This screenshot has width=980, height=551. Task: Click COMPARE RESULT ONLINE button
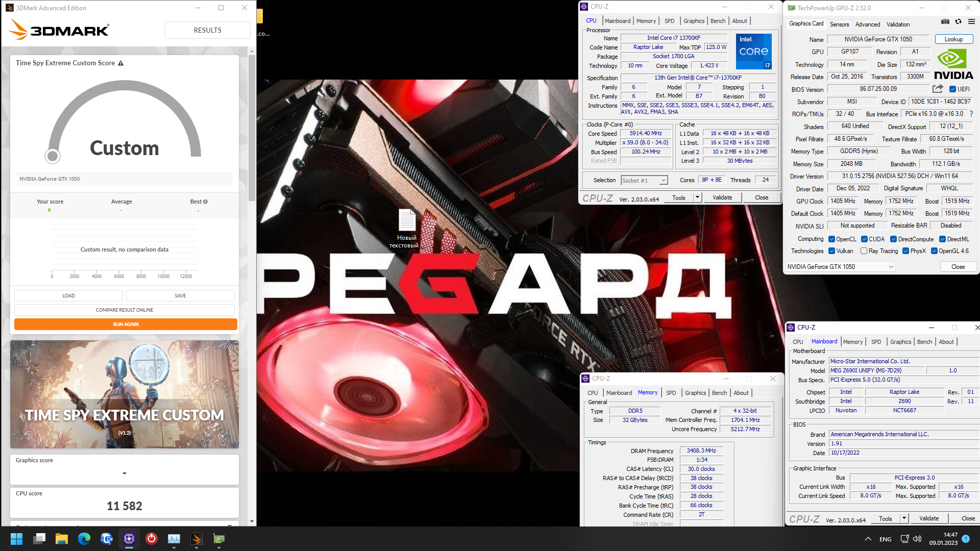[x=125, y=310]
